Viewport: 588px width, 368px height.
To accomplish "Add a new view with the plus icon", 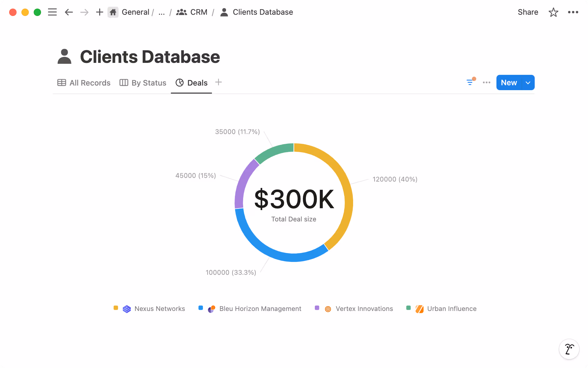I will click(218, 82).
